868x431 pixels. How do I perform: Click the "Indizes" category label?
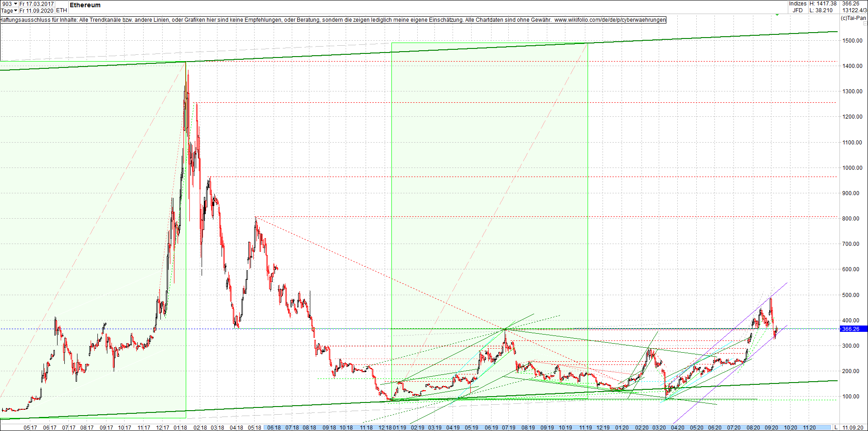coord(797,4)
